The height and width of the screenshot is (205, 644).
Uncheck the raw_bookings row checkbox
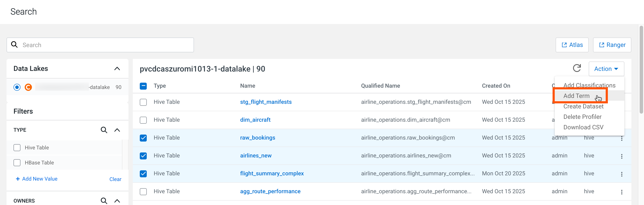point(143,138)
